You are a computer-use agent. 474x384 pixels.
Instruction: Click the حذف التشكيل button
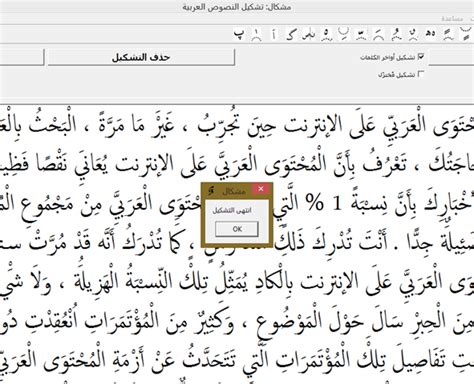pyautogui.click(x=141, y=57)
